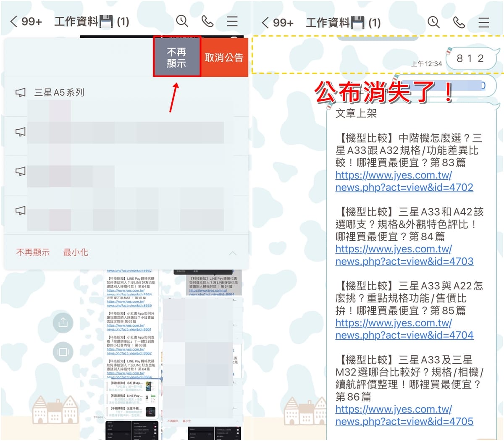Tap 不再顯示 at the announcement panel bottom
Image resolution: width=504 pixels, height=441 pixels.
click(33, 252)
